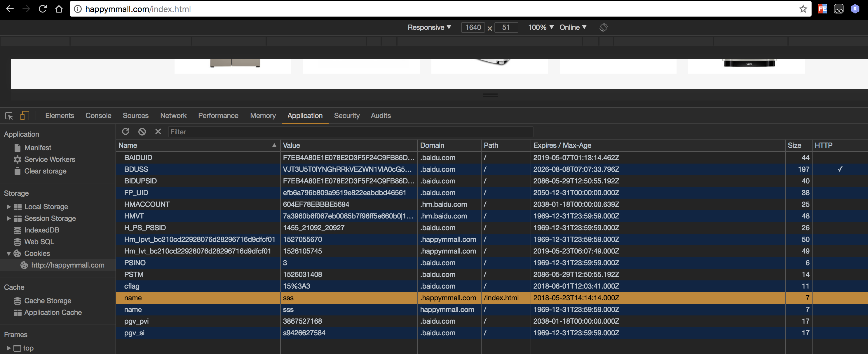Click the home icon in browser toolbar
The width and height of the screenshot is (868, 354).
coord(59,9)
